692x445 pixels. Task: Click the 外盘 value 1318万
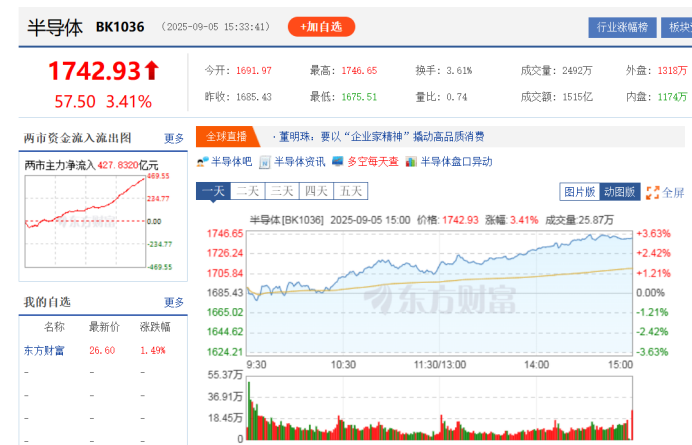[x=673, y=71]
